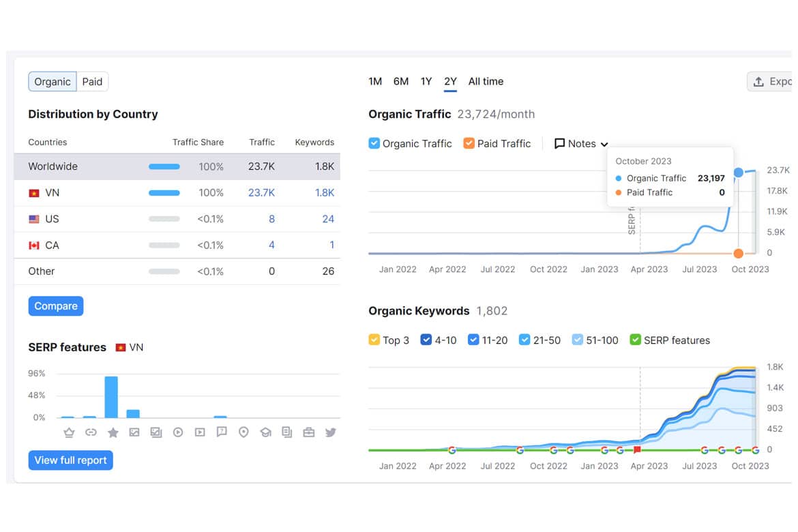Choose the 6M time range
Viewport: 798px width, 532px height.
click(401, 81)
